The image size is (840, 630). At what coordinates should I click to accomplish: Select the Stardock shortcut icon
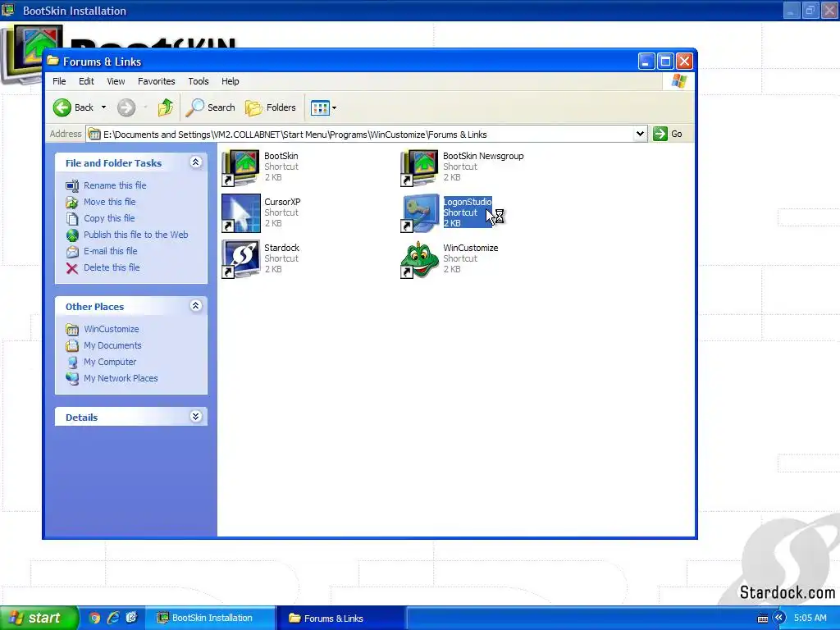click(241, 258)
